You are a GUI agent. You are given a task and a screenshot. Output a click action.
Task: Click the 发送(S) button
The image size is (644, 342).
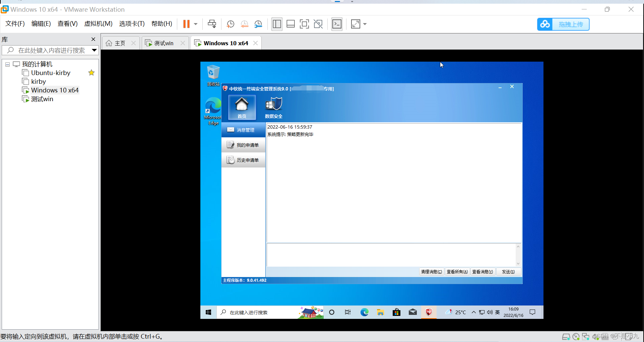pyautogui.click(x=508, y=272)
